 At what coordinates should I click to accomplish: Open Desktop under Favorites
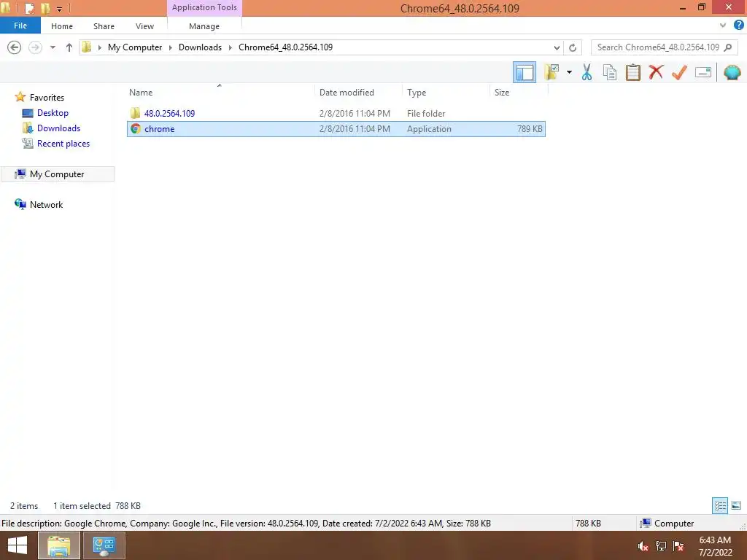[x=53, y=113]
